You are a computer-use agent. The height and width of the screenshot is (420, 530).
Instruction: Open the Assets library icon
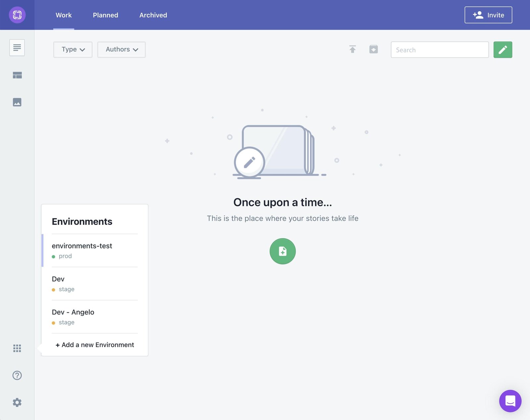pyautogui.click(x=17, y=102)
